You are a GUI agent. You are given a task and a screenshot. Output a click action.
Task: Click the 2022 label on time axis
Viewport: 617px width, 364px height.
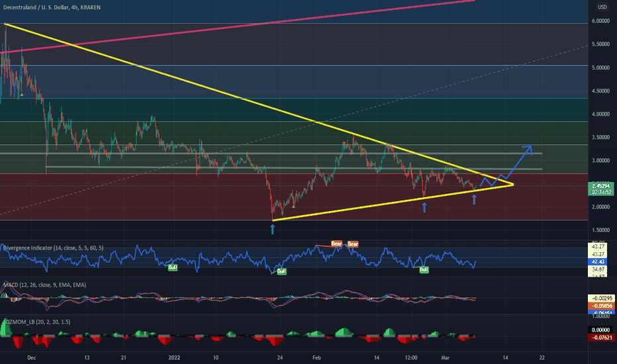point(174,357)
